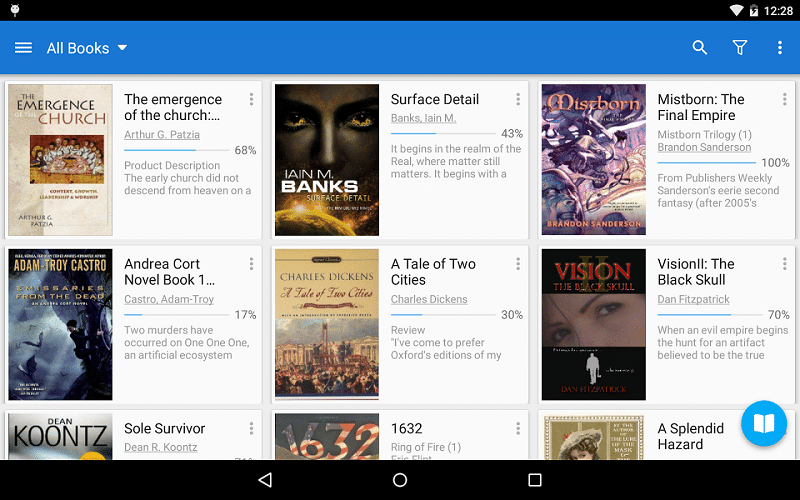Click author link Brandon Sanderson
This screenshot has height=500, width=800.
(706, 148)
